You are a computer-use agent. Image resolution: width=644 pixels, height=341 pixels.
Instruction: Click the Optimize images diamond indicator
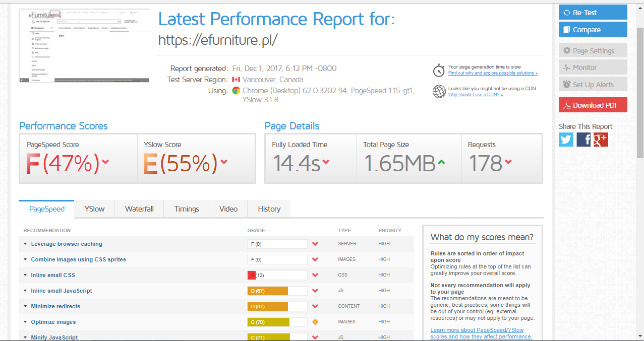click(315, 322)
